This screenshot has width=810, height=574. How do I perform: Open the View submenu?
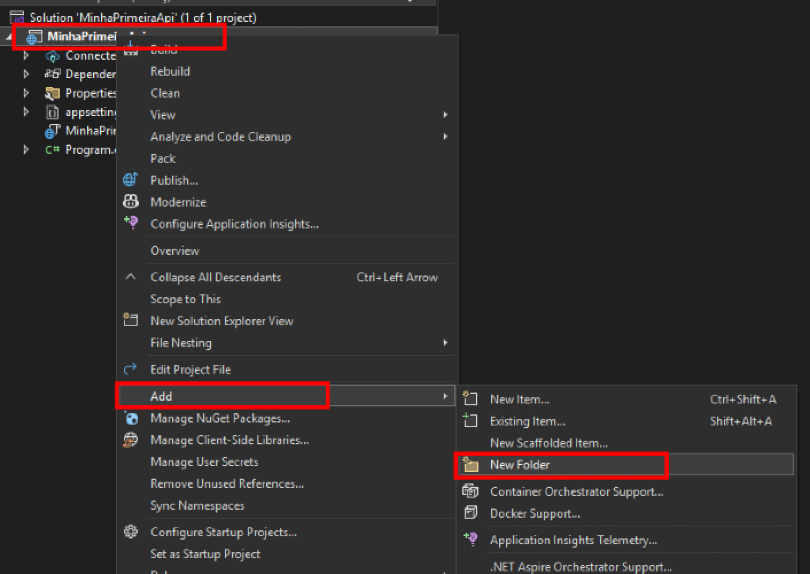coord(163,115)
